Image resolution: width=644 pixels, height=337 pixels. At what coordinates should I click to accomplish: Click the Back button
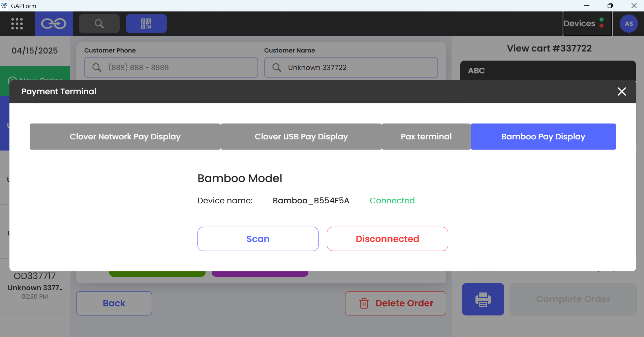[114, 303]
